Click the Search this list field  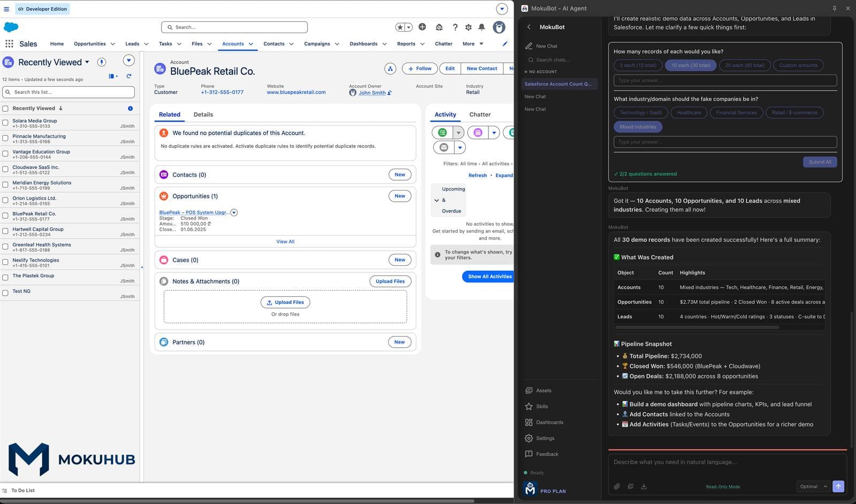tap(68, 92)
